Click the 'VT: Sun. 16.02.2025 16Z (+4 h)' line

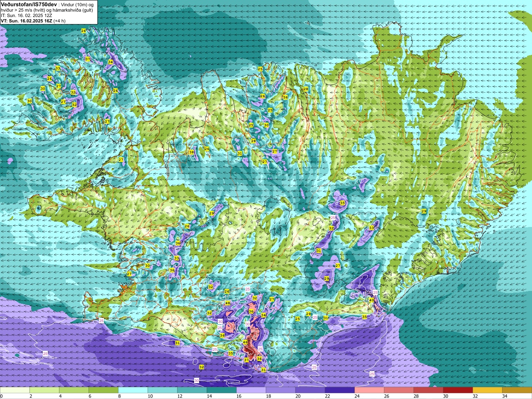[x=33, y=21]
